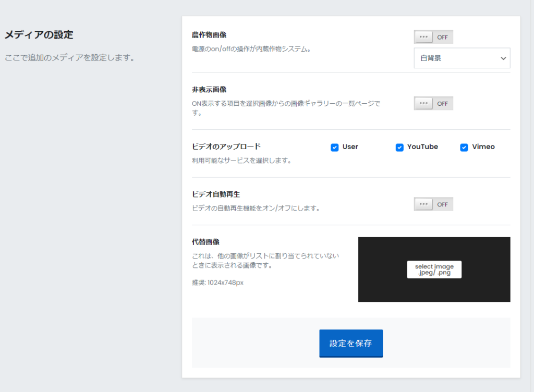Image resolution: width=534 pixels, height=392 pixels.
Task: Toggle the 非表示画像 OFF switch
Action: point(433,103)
